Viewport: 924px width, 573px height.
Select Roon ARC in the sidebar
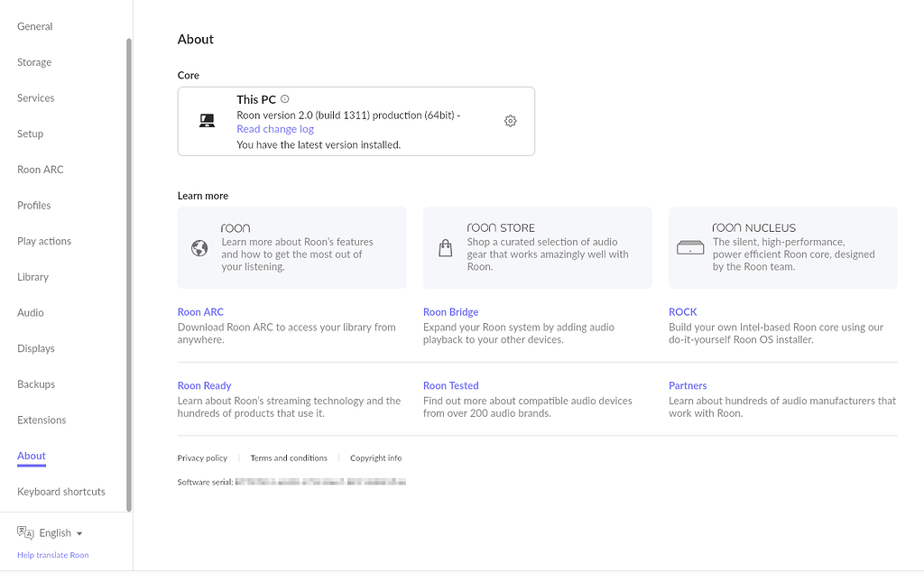(x=40, y=170)
